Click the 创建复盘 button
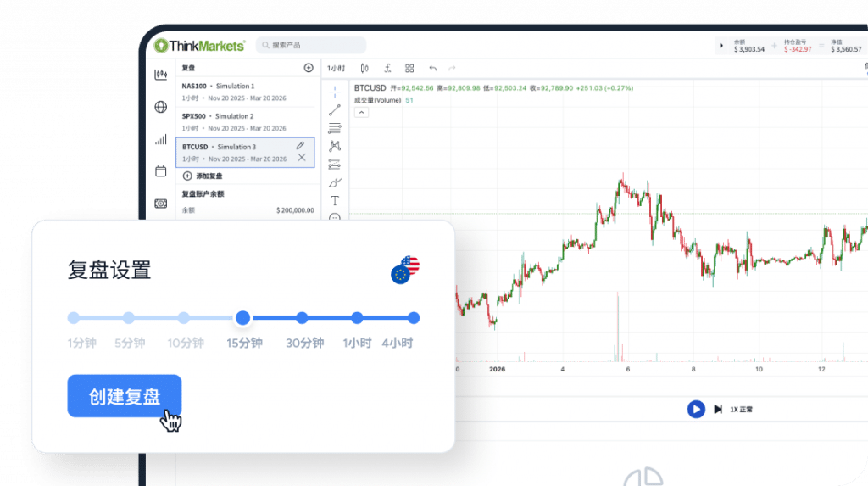This screenshot has width=868, height=486. [125, 396]
